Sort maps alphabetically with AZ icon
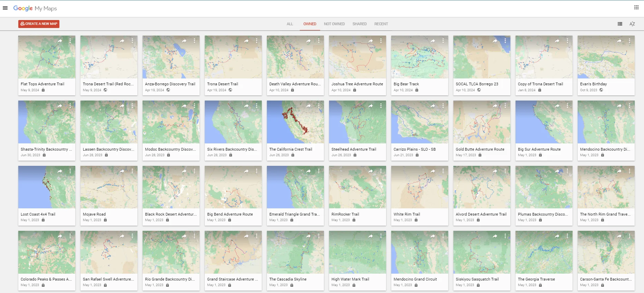644x293 pixels. [632, 24]
